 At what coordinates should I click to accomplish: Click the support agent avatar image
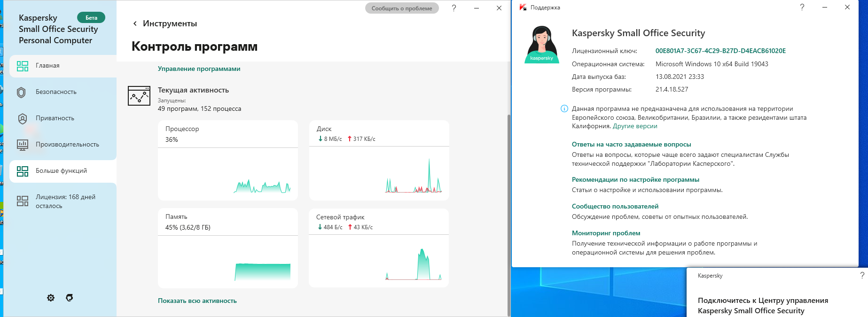(542, 44)
